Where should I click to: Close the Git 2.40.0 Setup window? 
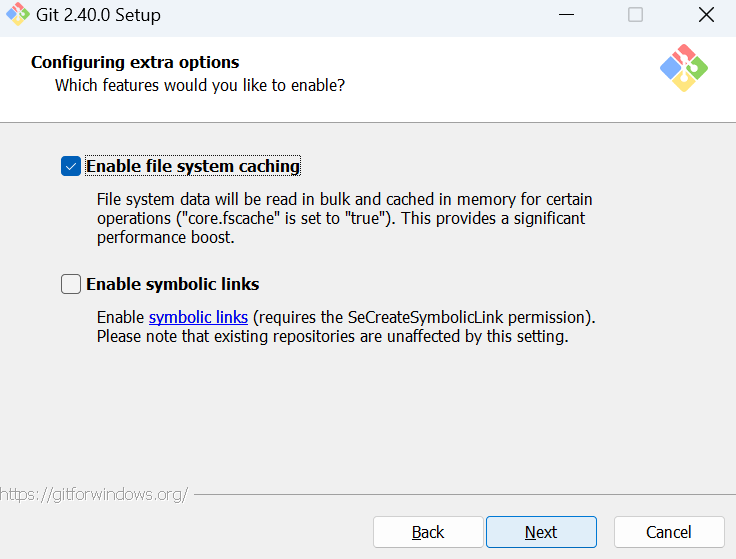coord(706,15)
